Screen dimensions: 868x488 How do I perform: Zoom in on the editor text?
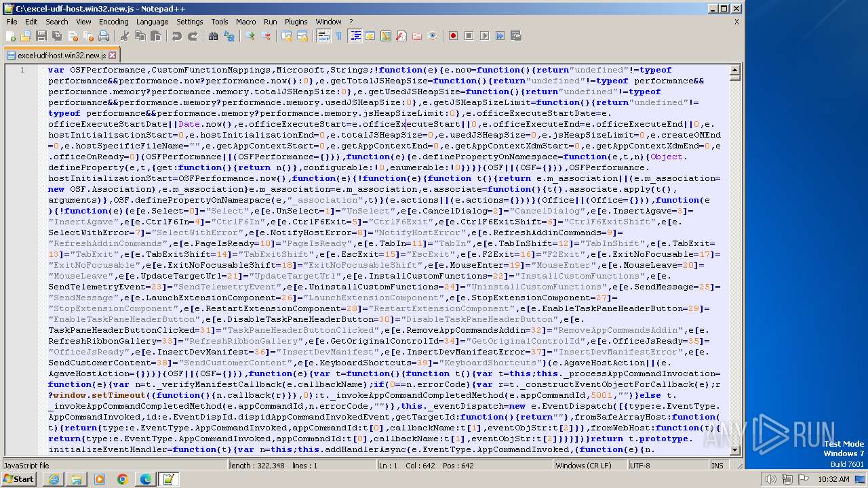coord(250,36)
